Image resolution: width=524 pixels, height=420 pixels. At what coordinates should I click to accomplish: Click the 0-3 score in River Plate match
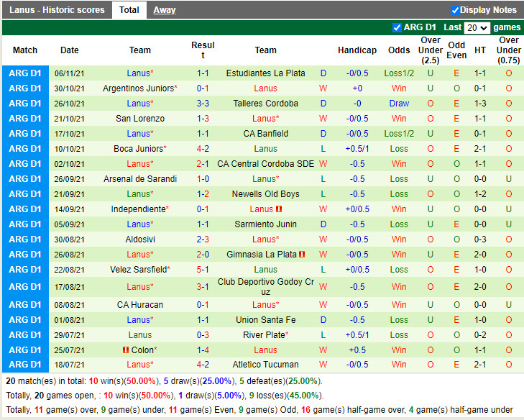point(203,335)
